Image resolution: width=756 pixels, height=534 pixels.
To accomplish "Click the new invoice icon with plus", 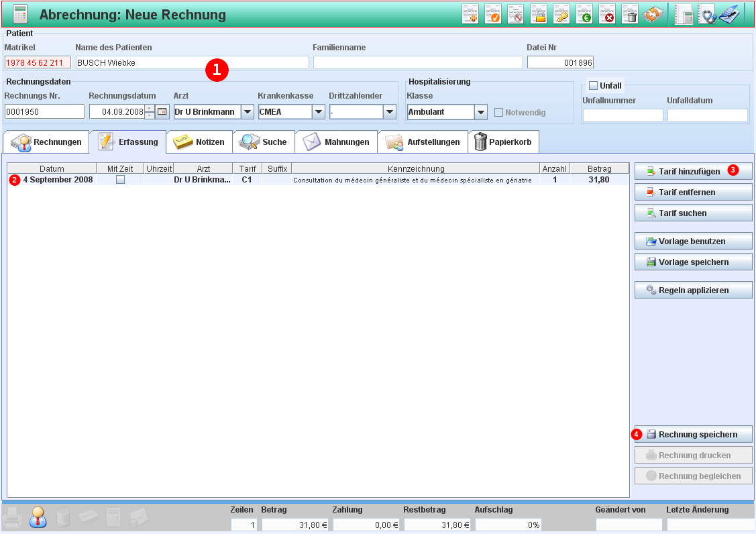I will (470, 15).
